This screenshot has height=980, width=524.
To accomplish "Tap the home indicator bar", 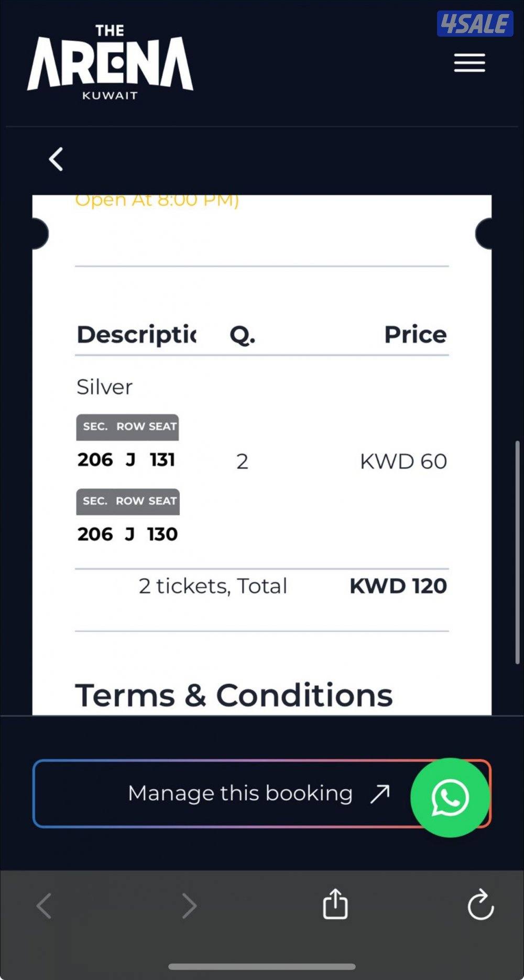I will 262,966.
